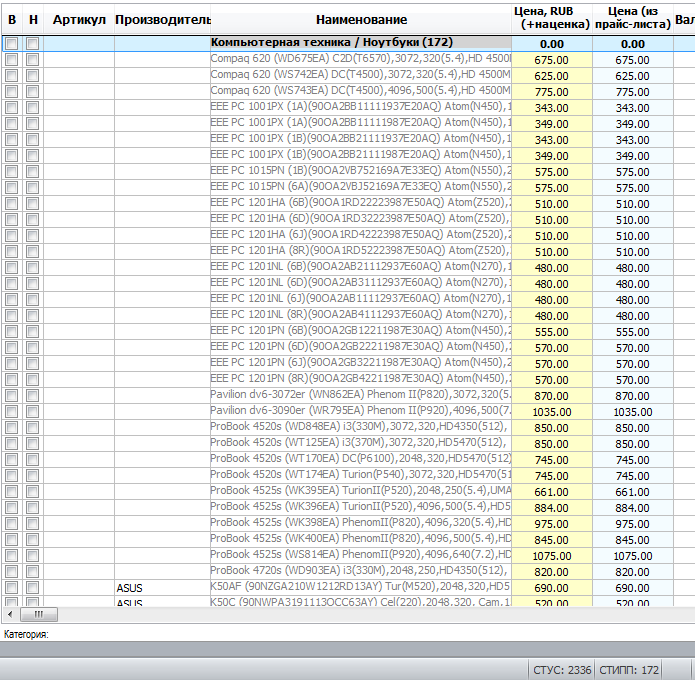This screenshot has width=695, height=680.
Task: Tick the В checkbox for Compaq 620 (WD675EA)
Action: (x=12, y=60)
